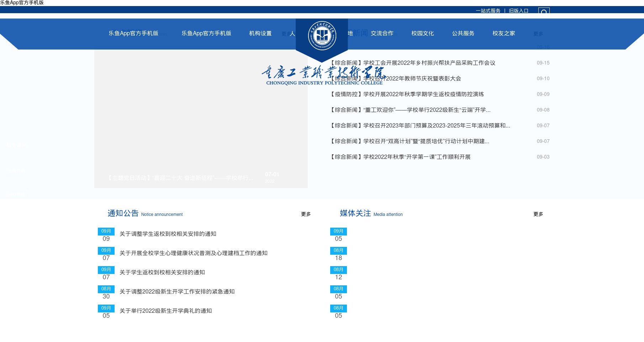
Task: Open notice 关于调整学生返校到校相关安排的通知
Action: [x=168, y=234]
